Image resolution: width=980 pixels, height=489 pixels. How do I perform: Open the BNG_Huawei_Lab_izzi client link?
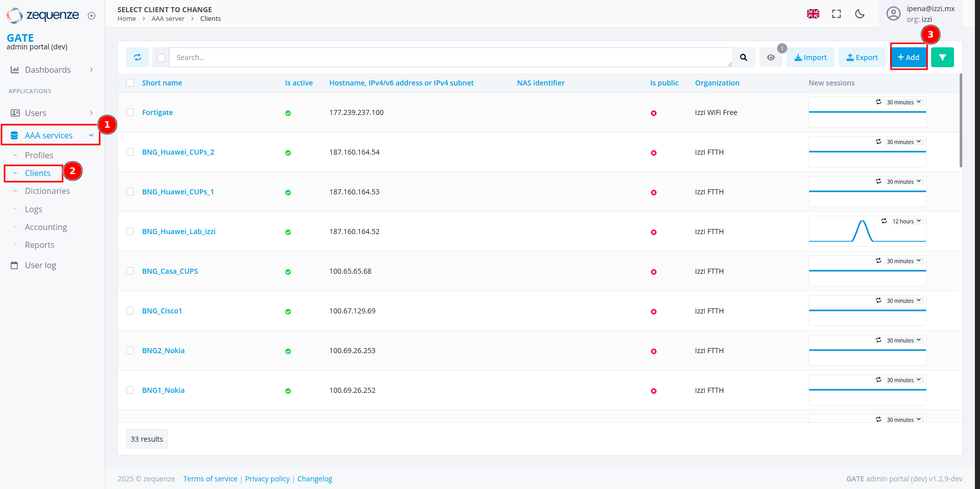tap(179, 232)
